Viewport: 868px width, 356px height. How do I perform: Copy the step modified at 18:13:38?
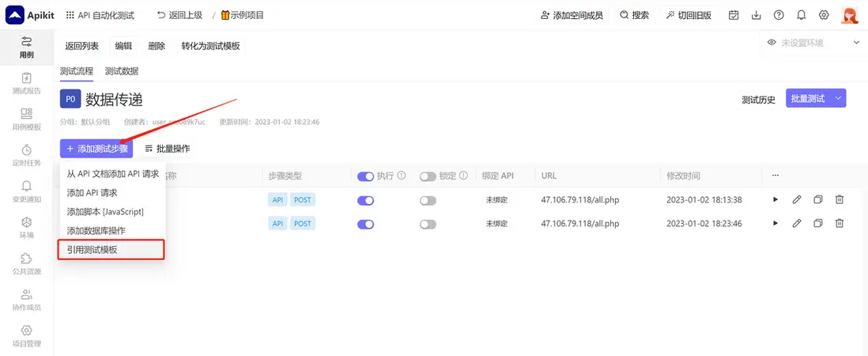pyautogui.click(x=818, y=199)
